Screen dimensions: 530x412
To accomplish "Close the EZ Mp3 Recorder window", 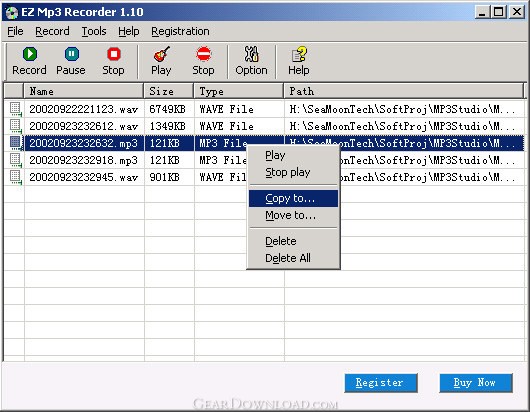I will click(516, 12).
